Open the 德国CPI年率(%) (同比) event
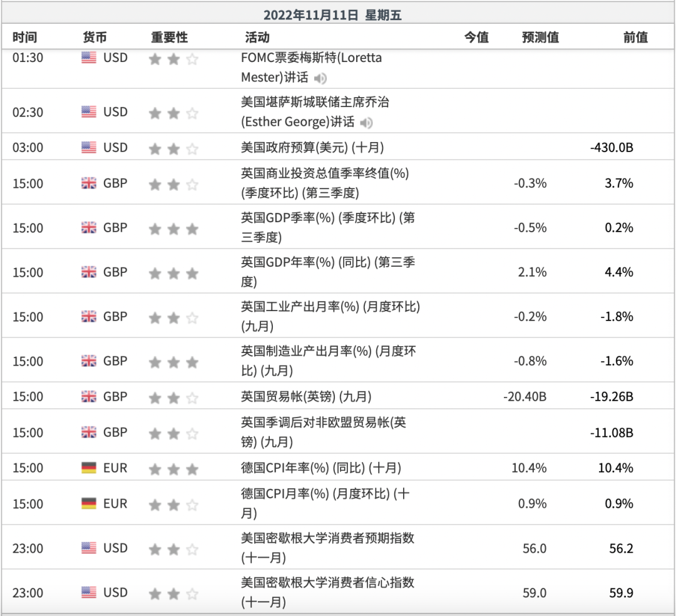676x616 pixels. coord(321,468)
